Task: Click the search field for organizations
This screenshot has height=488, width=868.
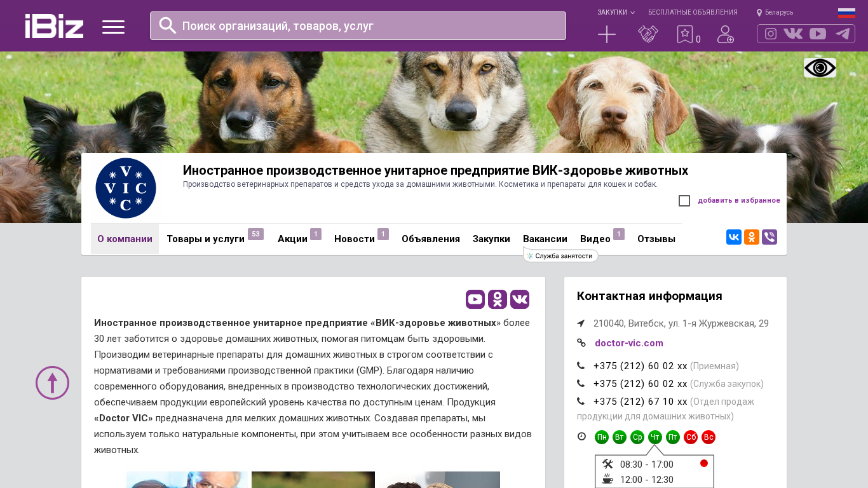Action: tap(358, 25)
